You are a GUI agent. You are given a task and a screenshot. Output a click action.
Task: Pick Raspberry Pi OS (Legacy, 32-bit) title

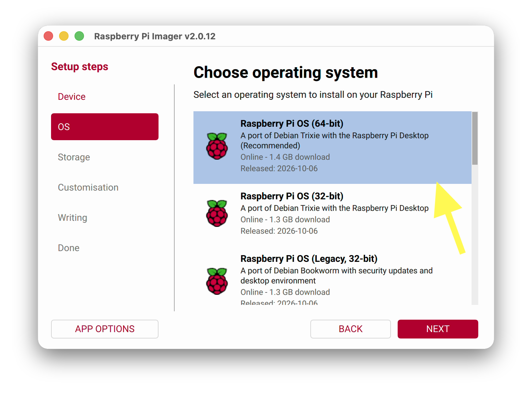309,258
